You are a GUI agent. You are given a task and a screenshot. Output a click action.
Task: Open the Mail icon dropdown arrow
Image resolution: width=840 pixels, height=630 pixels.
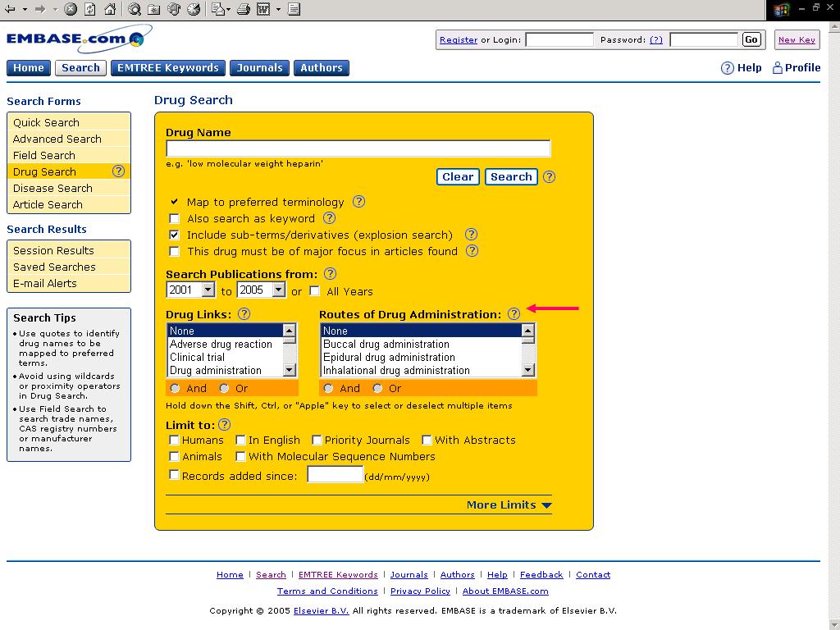[229, 9]
